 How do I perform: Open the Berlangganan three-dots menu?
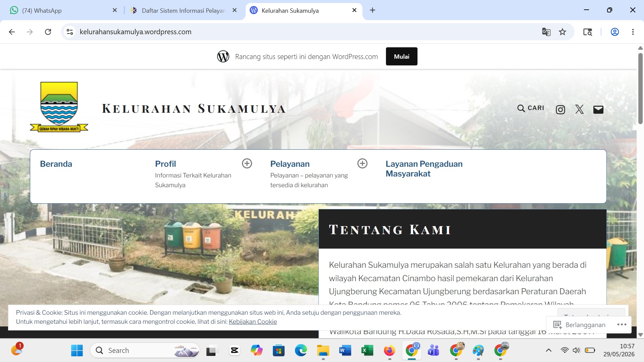pyautogui.click(x=622, y=324)
